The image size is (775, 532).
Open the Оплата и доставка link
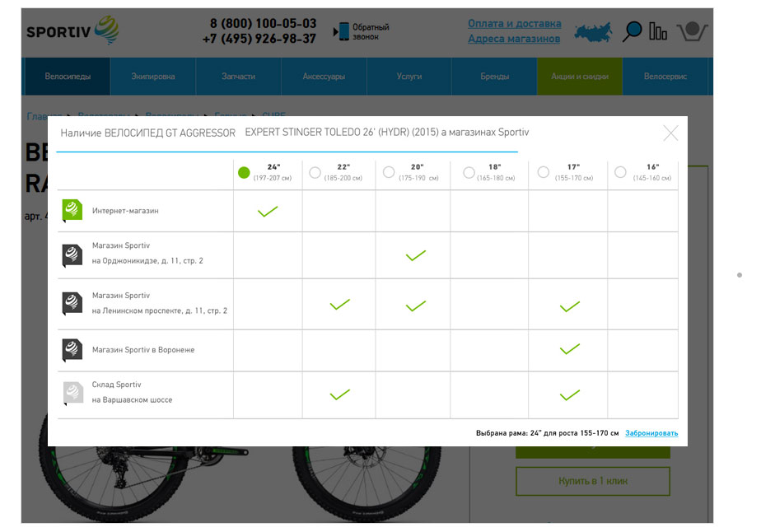[x=515, y=23]
